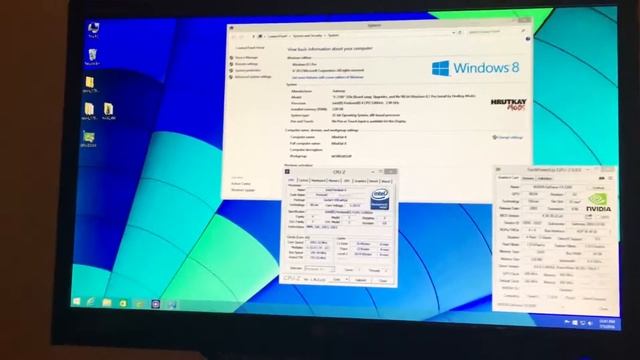Screen dimensions: 640x360
Task: Open the Windows Store taskbar icon
Action: (x=123, y=303)
